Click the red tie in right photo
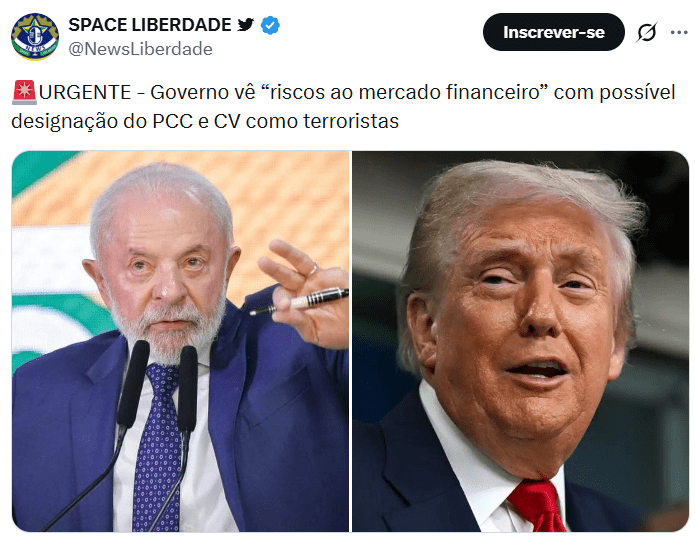695x541 pixels. [x=537, y=506]
